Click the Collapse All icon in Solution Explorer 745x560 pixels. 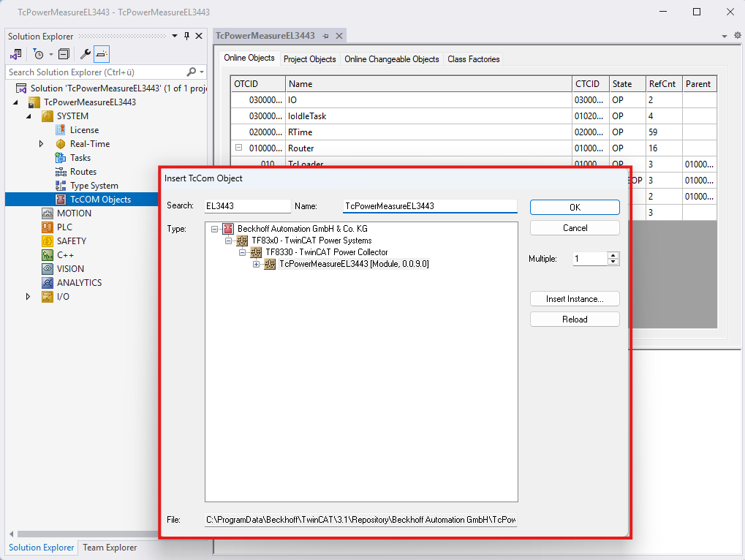click(x=64, y=54)
